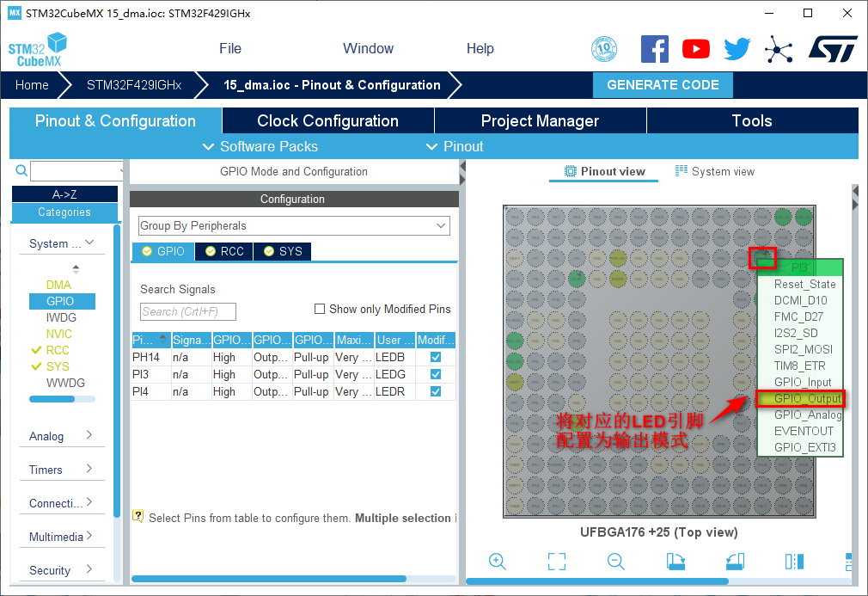Rotate chip view counterclockwise
Screen dimensions: 868x596
coord(734,562)
